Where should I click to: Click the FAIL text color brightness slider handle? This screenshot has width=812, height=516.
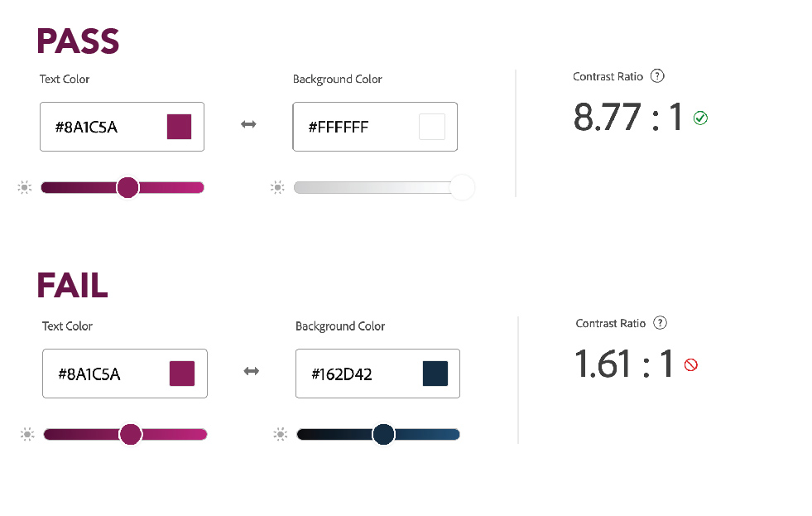click(131, 434)
